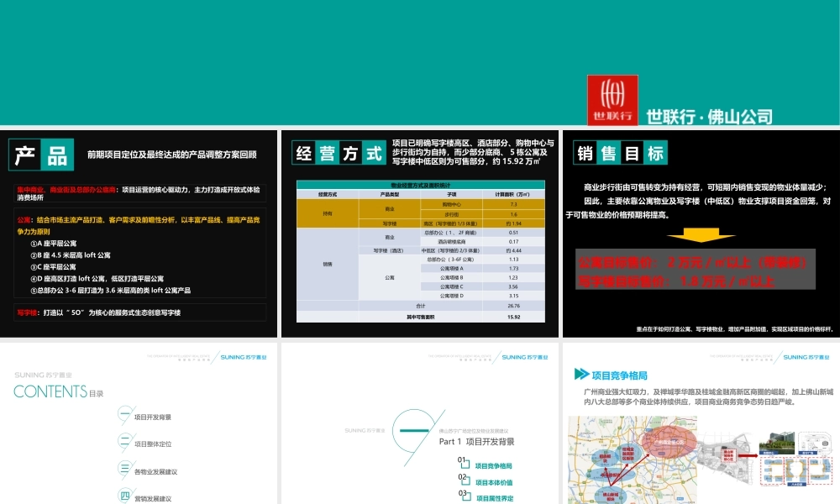The height and width of the screenshot is (504, 840).
Task: Click the 02 box icon beside 项目本体价值
Action: point(466,478)
